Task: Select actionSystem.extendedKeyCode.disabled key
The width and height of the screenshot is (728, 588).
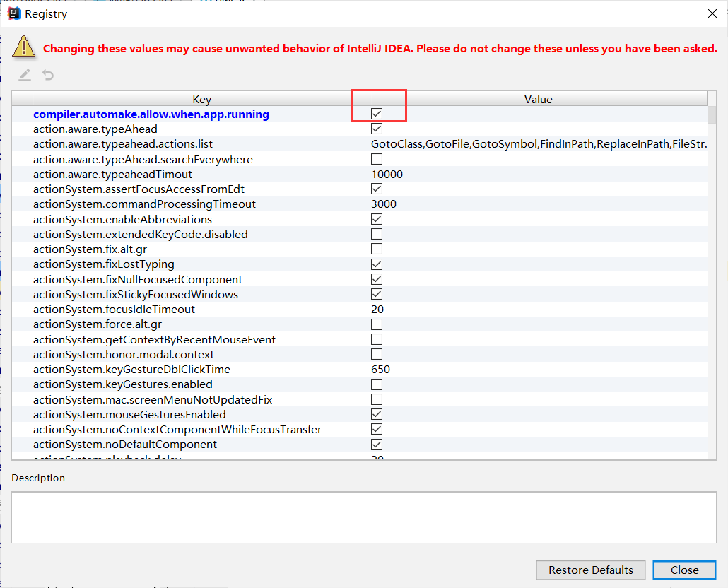Action: point(140,234)
